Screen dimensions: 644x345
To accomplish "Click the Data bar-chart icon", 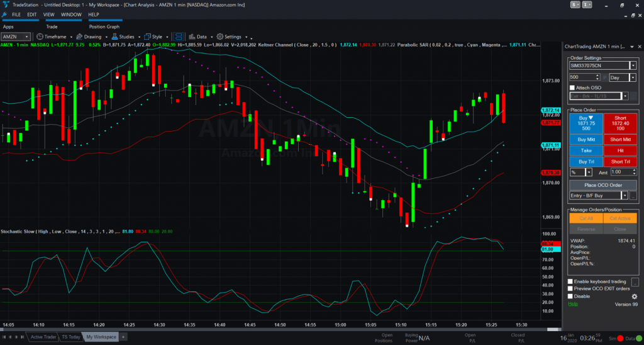I will click(192, 37).
